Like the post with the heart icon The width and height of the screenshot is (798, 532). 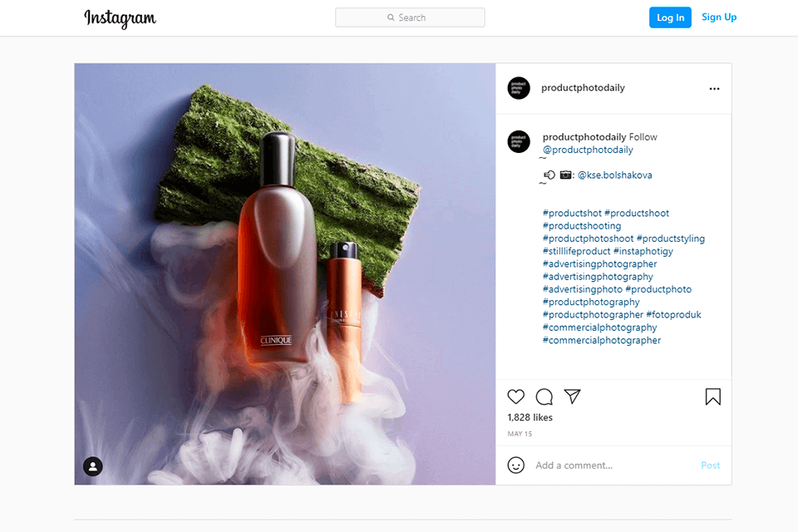[515, 397]
